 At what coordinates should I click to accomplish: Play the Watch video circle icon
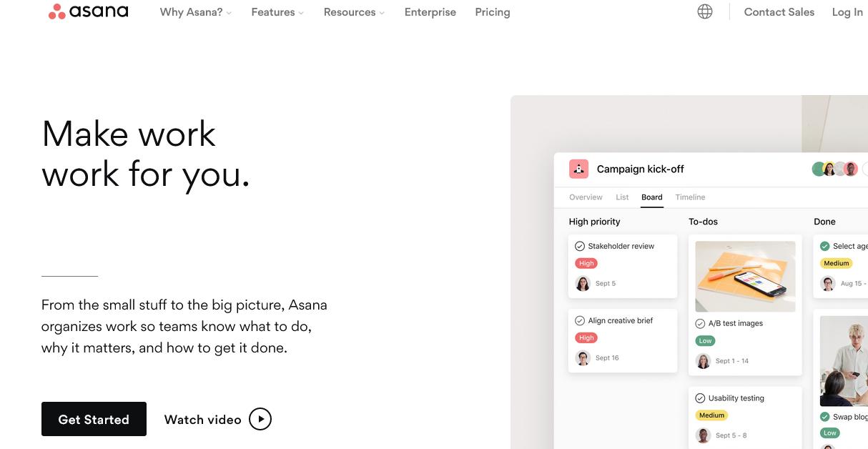tap(260, 419)
